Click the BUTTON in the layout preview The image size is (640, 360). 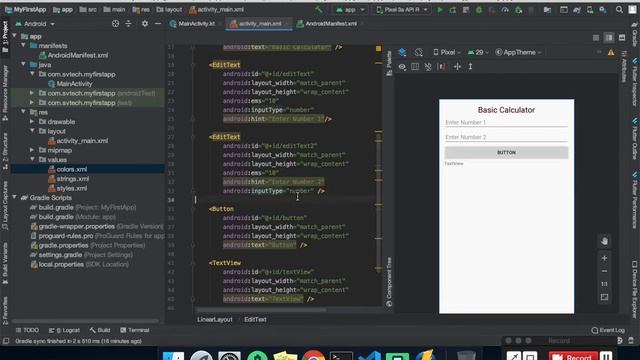tap(506, 152)
